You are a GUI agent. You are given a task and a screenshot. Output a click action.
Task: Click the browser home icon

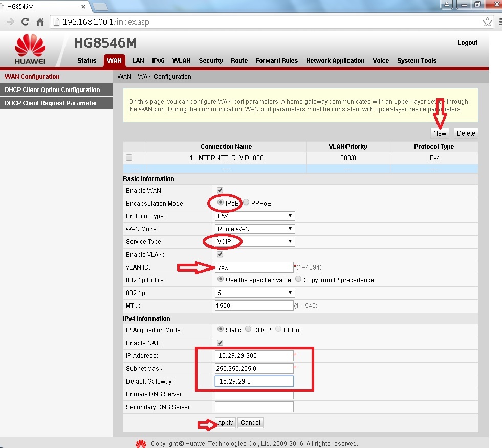coord(40,22)
